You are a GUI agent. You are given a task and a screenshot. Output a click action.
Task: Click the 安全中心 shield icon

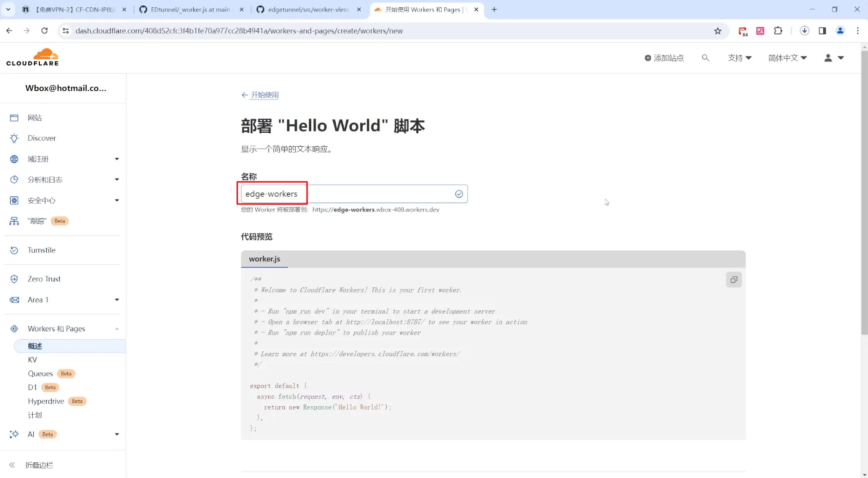click(14, 200)
